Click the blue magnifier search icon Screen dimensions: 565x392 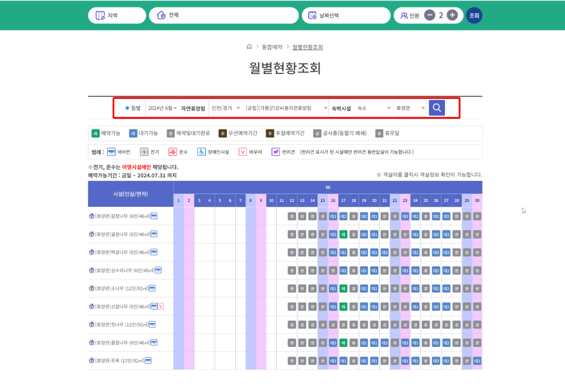[436, 107]
